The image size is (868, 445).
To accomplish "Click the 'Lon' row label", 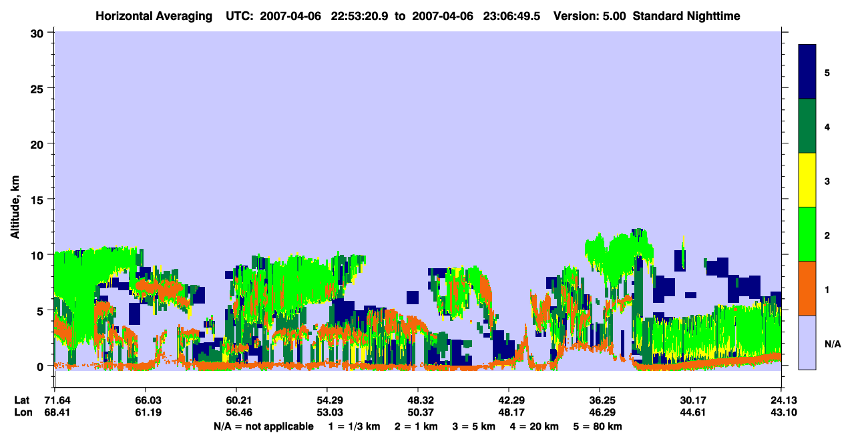I will [x=22, y=412].
